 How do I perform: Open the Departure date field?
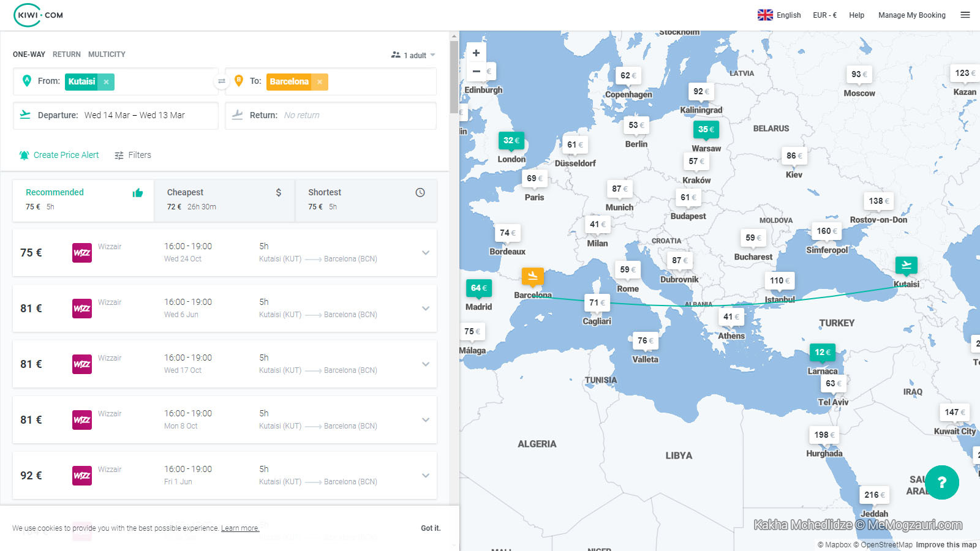tap(116, 115)
